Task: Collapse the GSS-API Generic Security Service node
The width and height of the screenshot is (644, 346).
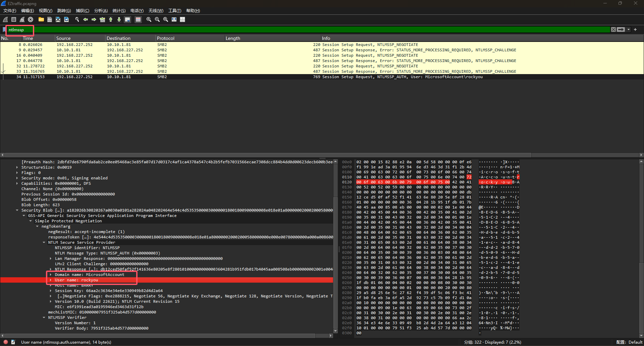Action: click(24, 216)
